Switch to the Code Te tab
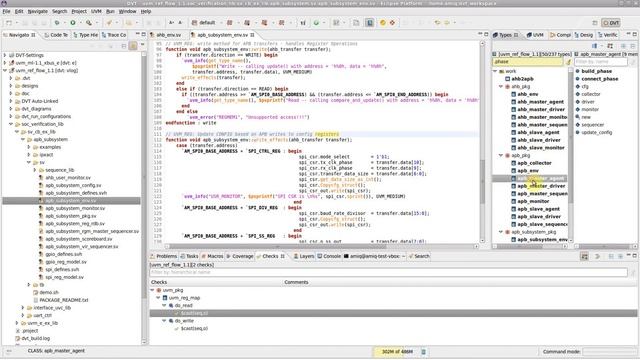This screenshot has height=360, width=640. point(56,35)
